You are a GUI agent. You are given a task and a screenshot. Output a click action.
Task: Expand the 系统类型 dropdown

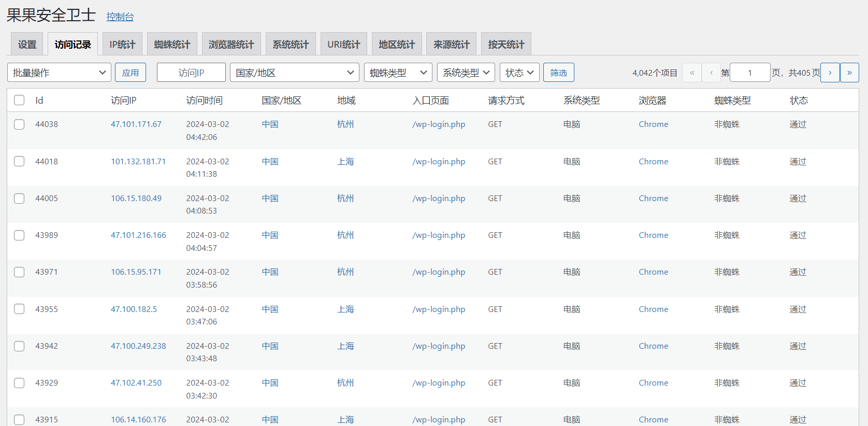click(466, 73)
